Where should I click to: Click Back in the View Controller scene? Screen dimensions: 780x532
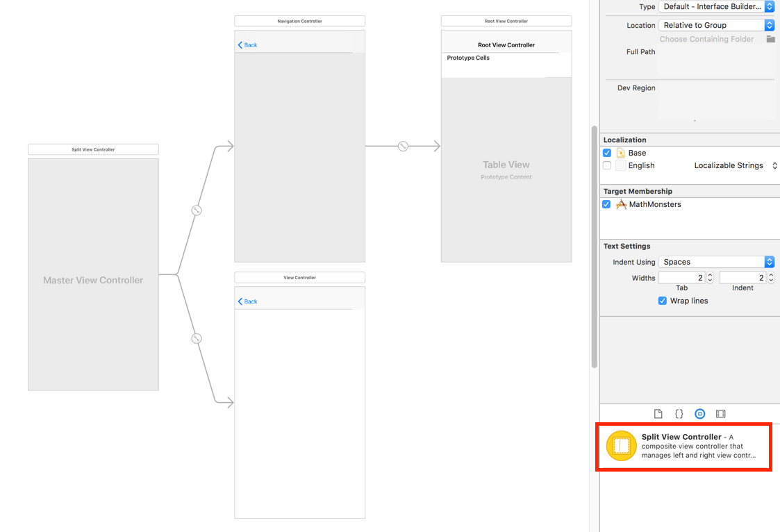(247, 301)
